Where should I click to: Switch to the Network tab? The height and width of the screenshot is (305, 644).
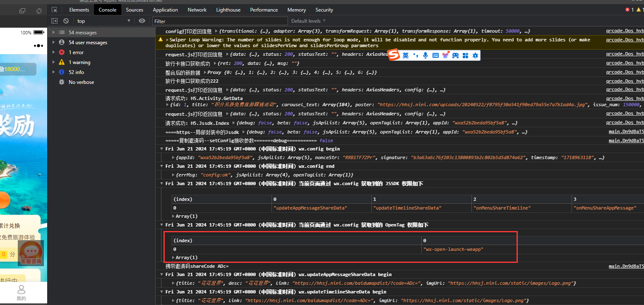(x=197, y=10)
